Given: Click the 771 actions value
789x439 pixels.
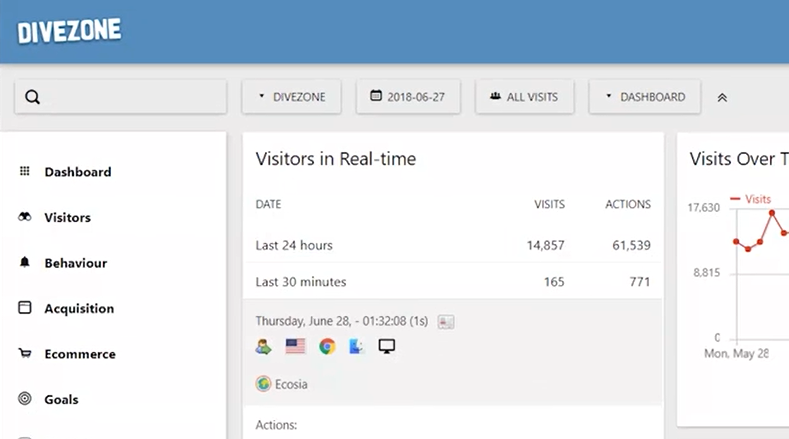Looking at the screenshot, I should [640, 282].
